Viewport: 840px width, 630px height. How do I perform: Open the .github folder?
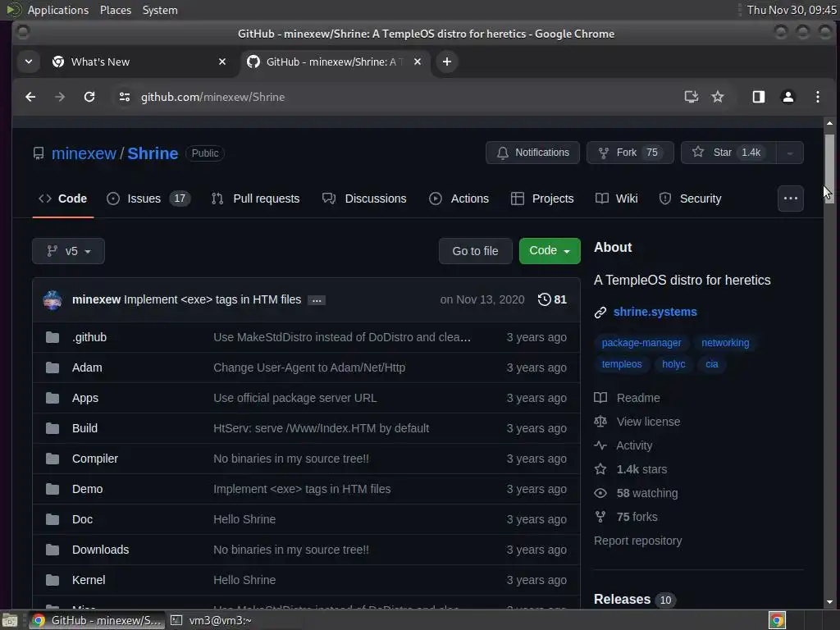coord(89,337)
